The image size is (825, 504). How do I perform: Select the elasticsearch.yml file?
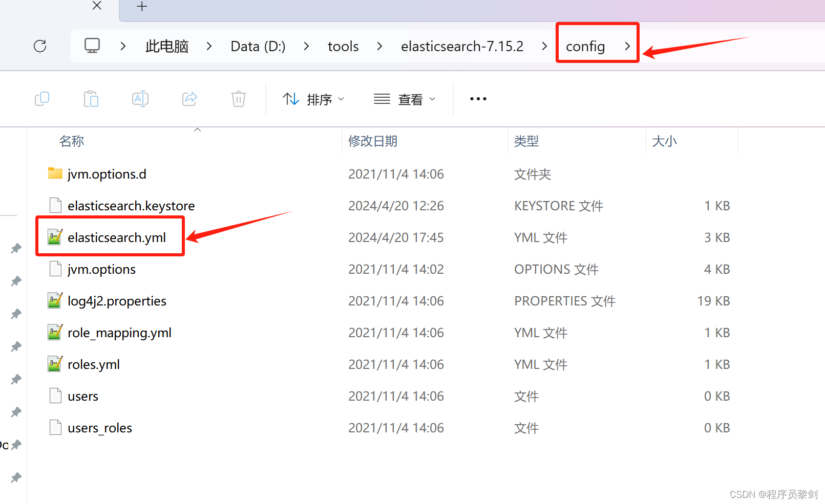tap(117, 237)
